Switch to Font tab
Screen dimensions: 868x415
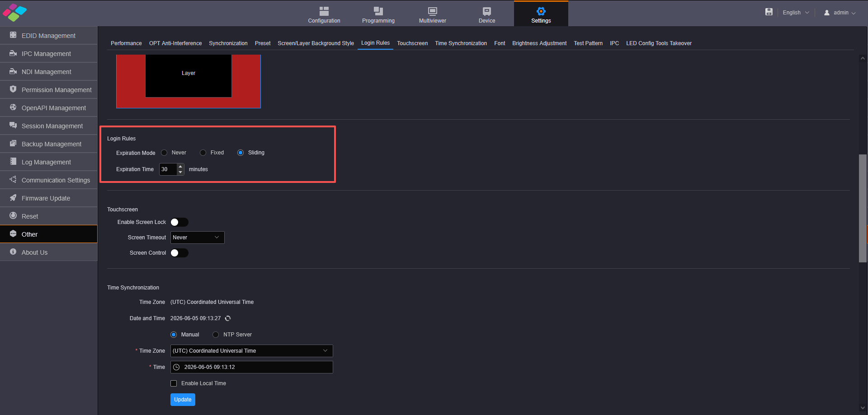(500, 43)
